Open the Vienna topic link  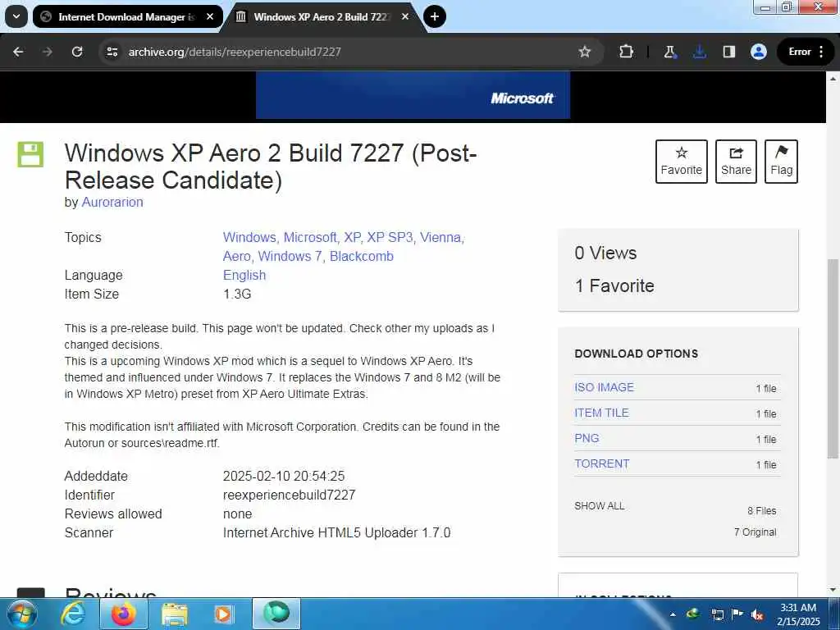tap(441, 237)
